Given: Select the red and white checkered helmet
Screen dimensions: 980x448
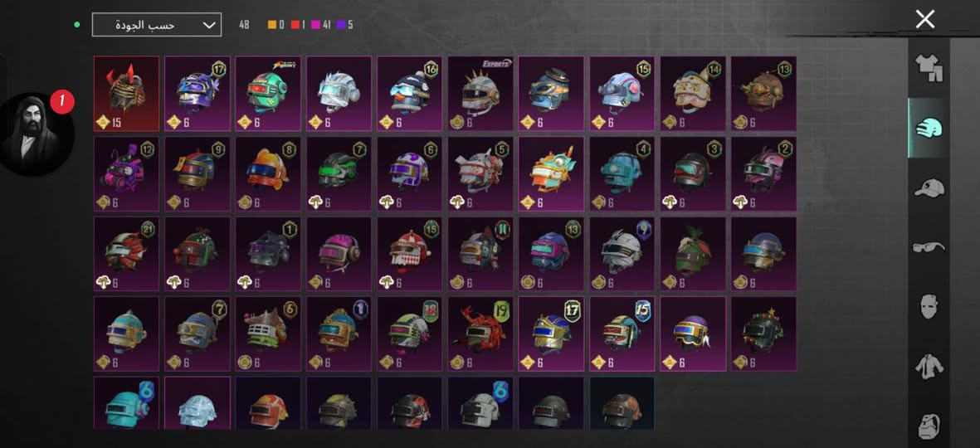Looking at the screenshot, I should pyautogui.click(x=409, y=254).
